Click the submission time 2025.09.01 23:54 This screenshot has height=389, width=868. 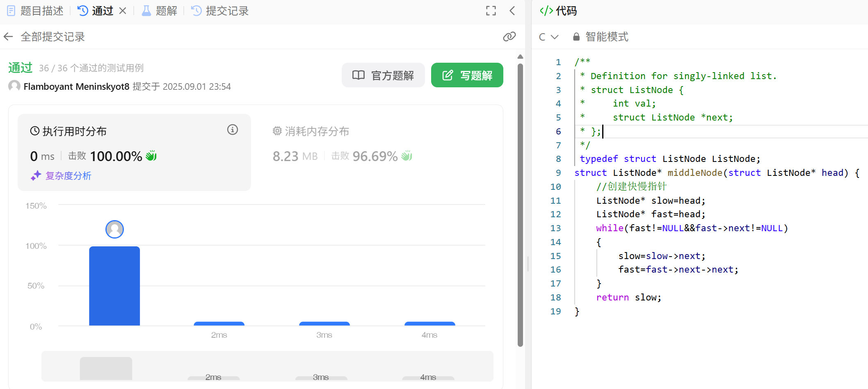[x=197, y=86]
